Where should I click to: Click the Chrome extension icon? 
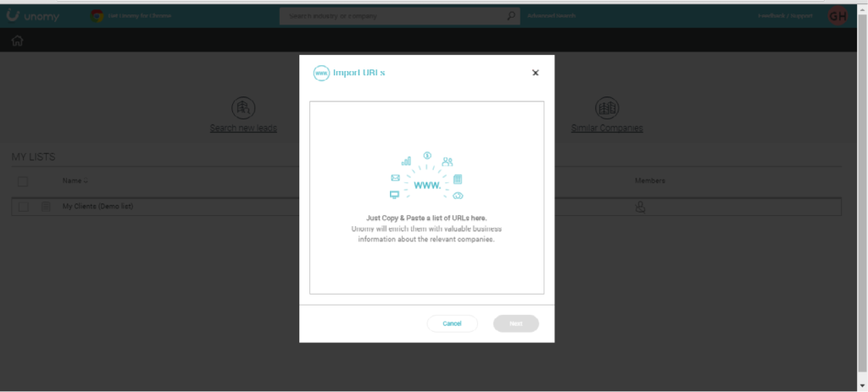pos(97,15)
